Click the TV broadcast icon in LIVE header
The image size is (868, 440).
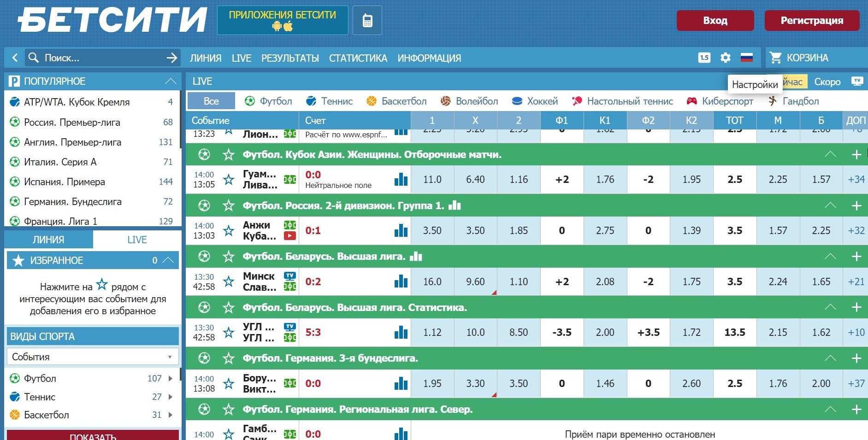(x=857, y=81)
